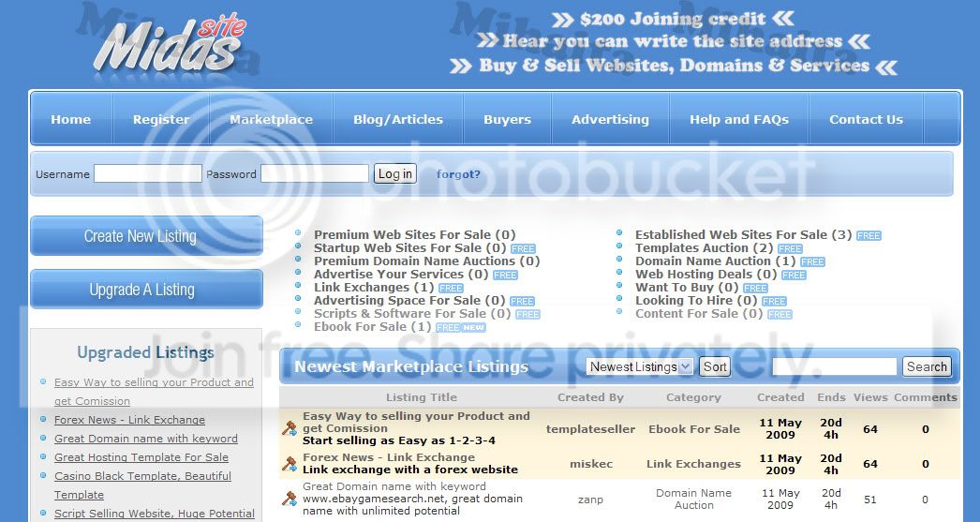Click the $200 Joining credit banner text
Image resolution: width=980 pixels, height=522 pixels.
coord(673,19)
